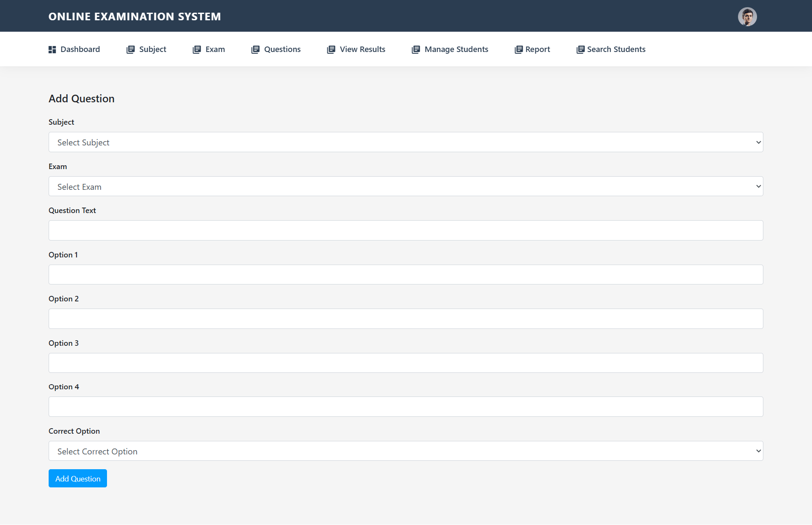
Task: Click the icon beside Subject nav item
Action: (130, 49)
